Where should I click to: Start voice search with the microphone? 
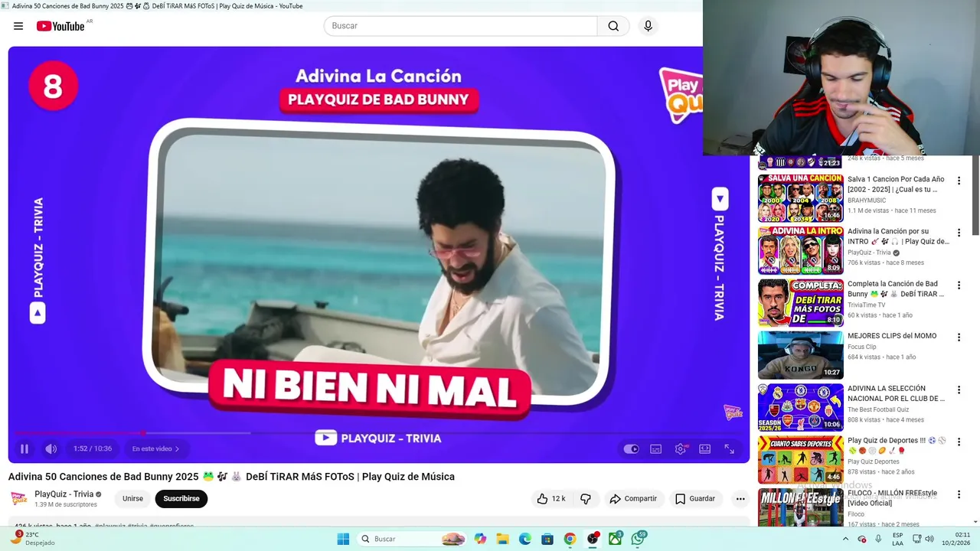click(648, 26)
